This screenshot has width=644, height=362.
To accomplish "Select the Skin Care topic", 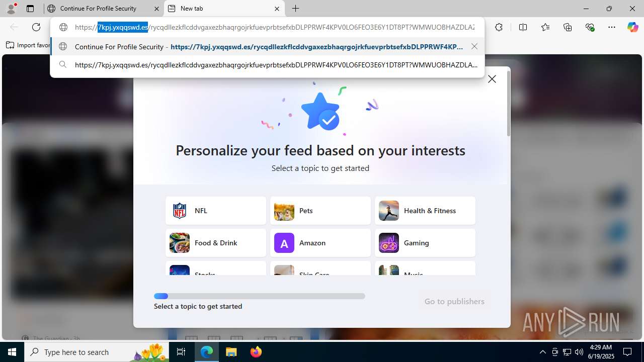I will coord(320,268).
